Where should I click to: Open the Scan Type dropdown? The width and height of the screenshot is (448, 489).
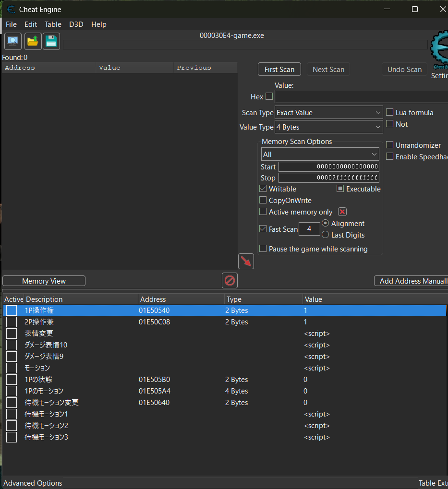pyautogui.click(x=328, y=113)
